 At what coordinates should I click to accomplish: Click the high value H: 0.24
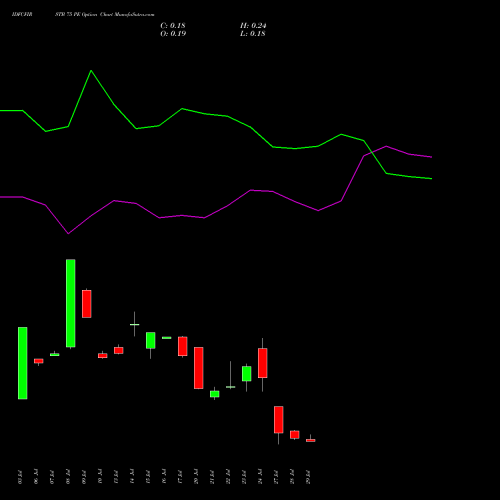(253, 26)
